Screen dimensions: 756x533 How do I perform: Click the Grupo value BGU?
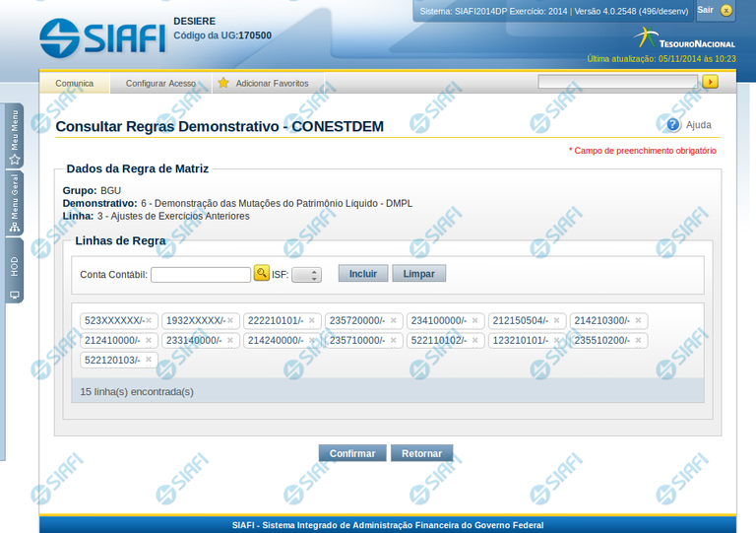(x=110, y=190)
